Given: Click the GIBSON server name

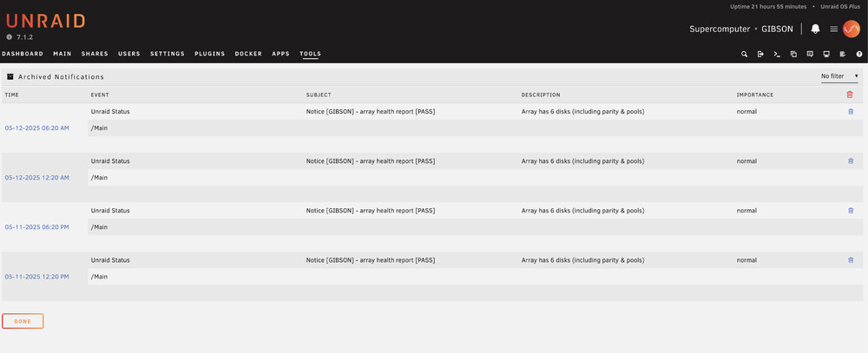Looking at the screenshot, I should tap(777, 29).
